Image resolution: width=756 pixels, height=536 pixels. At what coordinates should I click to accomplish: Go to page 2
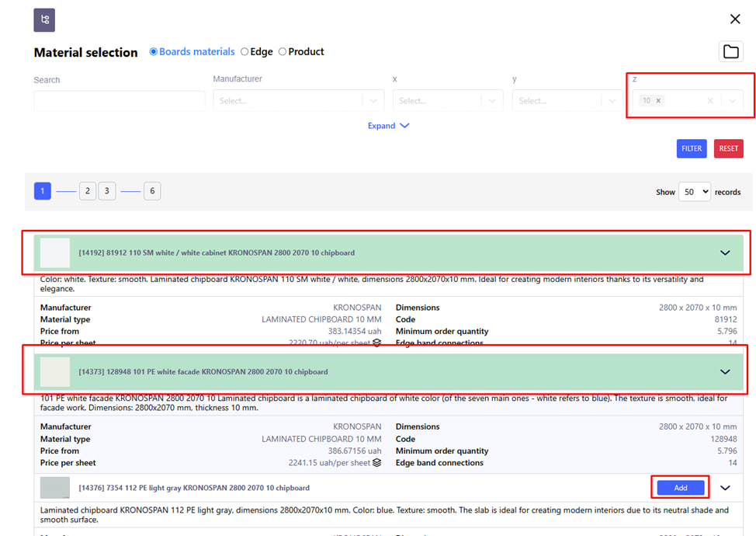(x=88, y=191)
